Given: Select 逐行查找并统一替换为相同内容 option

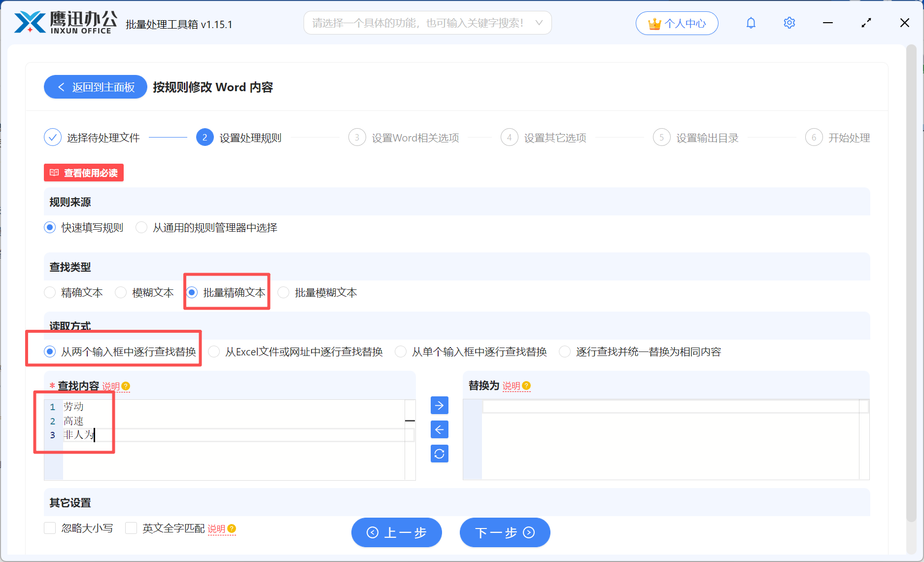Looking at the screenshot, I should pyautogui.click(x=565, y=352).
